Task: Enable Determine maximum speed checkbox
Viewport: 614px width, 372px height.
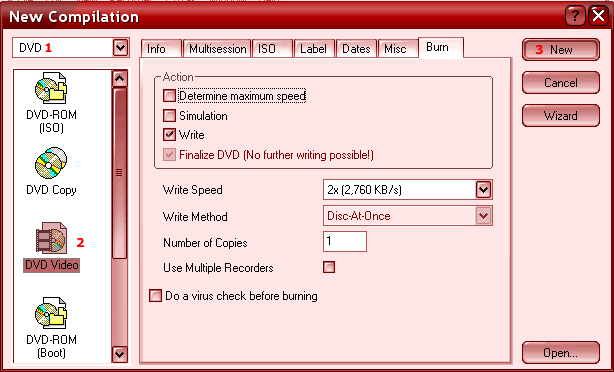Action: (x=169, y=96)
